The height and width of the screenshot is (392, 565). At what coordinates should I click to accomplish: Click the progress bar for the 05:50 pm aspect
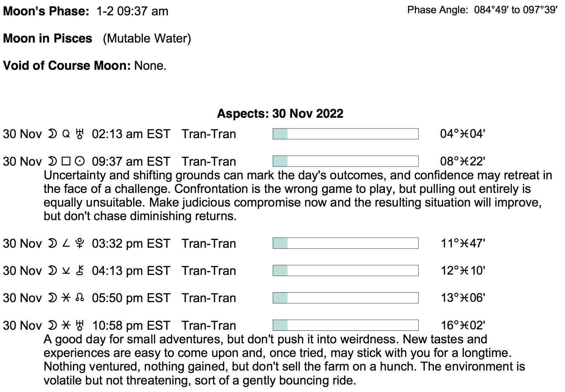click(345, 298)
